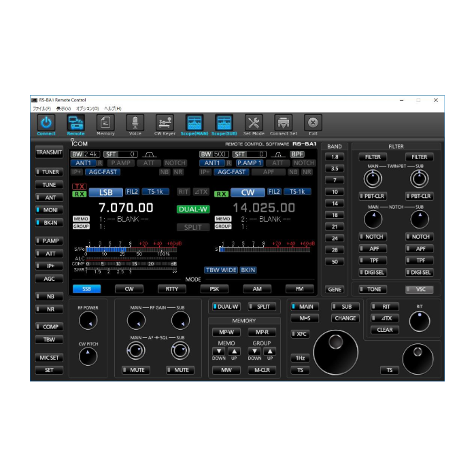This screenshot has height=476, width=476.
Task: Select the PSK mode button
Action: tap(214, 289)
